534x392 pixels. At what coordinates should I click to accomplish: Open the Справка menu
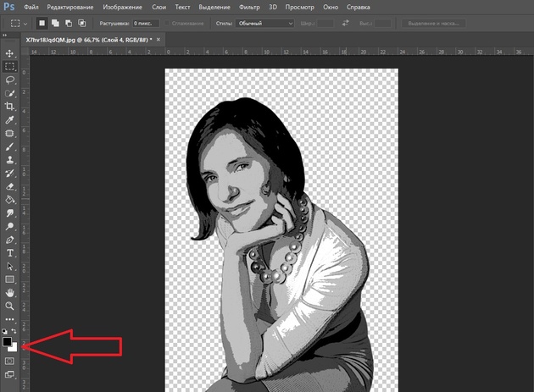pyautogui.click(x=358, y=7)
